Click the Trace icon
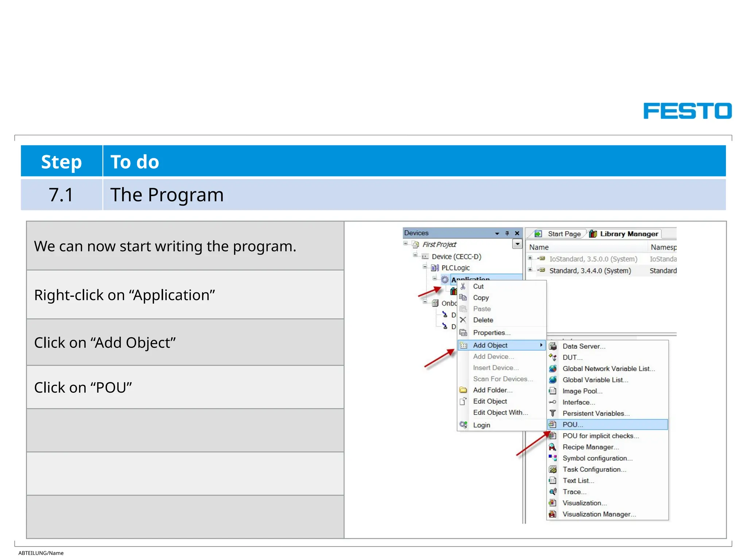Viewport: 747px width, 560px height. (x=553, y=492)
